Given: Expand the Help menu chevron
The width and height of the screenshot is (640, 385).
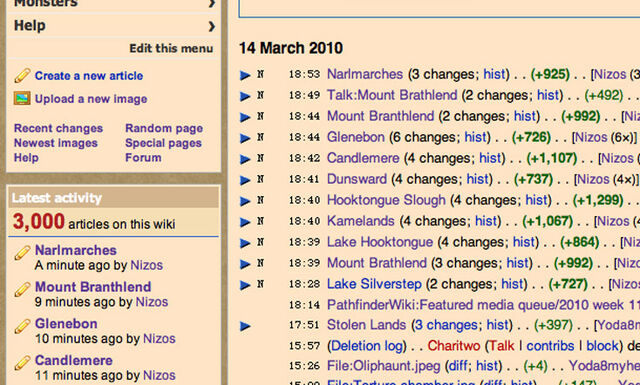Looking at the screenshot, I should pyautogui.click(x=211, y=27).
